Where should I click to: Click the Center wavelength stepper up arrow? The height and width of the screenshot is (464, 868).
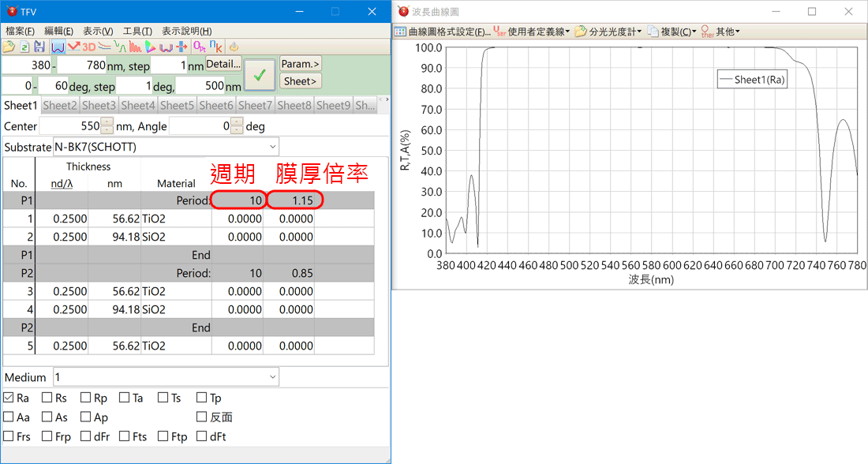107,122
